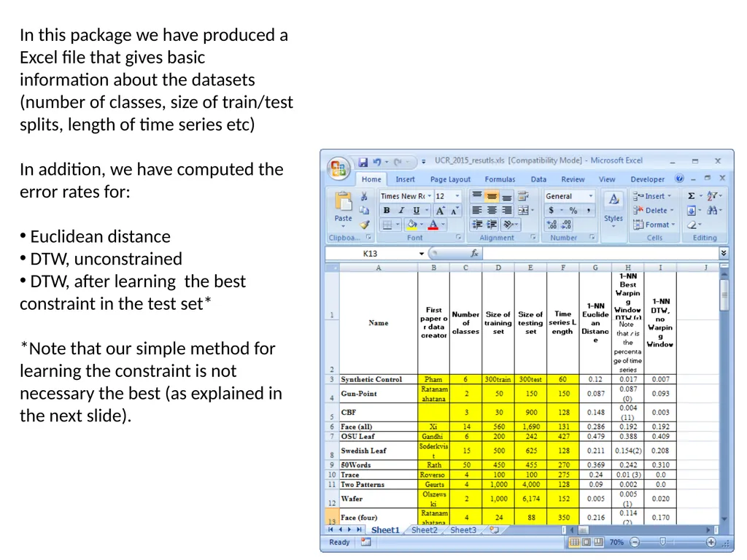Click the Increase Decimal icon
The image size is (747, 560).
click(x=551, y=225)
